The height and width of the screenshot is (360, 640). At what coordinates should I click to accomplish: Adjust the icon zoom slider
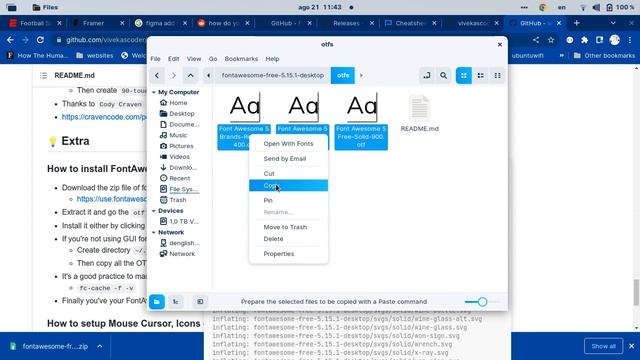point(482,302)
